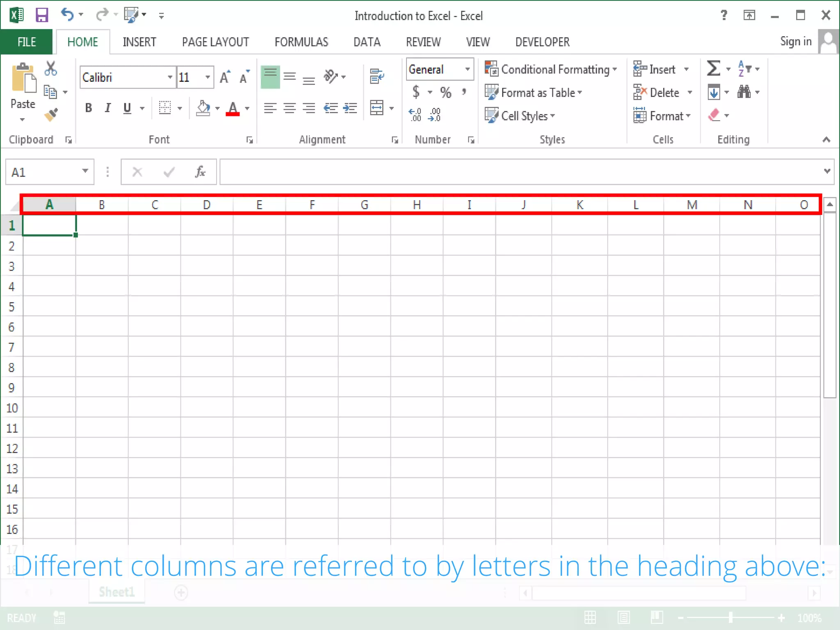
Task: Click Sign in
Action: point(796,41)
